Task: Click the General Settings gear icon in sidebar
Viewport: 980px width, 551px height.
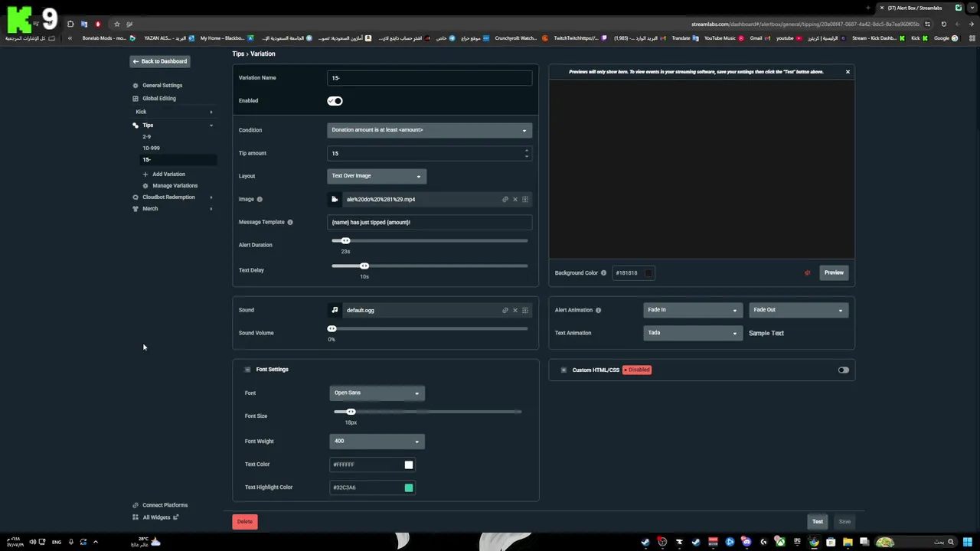Action: tap(136, 85)
